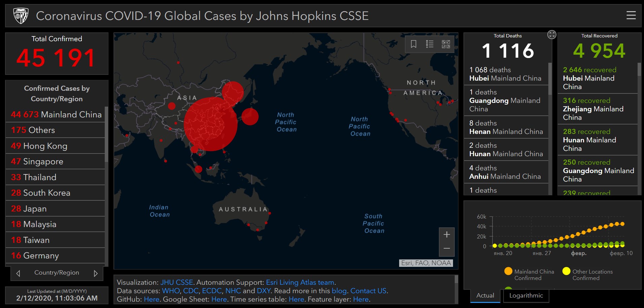Select the 44 673 Mainland China row
The height and width of the screenshot is (308, 644).
coord(56,115)
